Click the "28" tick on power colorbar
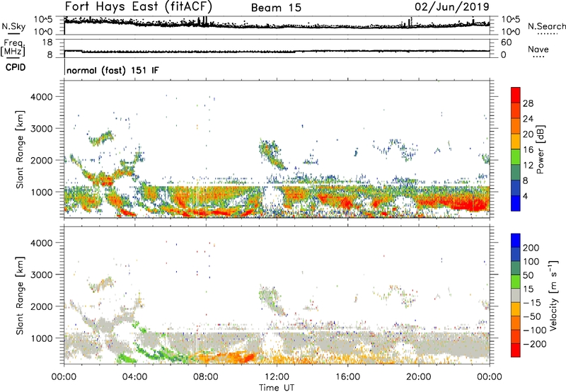 [528, 103]
